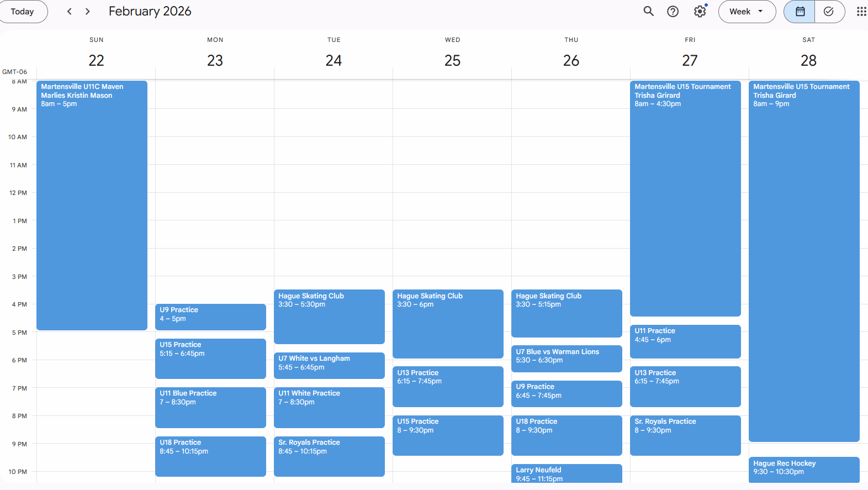Open U7 White vs Langham event
The image size is (868, 490).
[329, 365]
